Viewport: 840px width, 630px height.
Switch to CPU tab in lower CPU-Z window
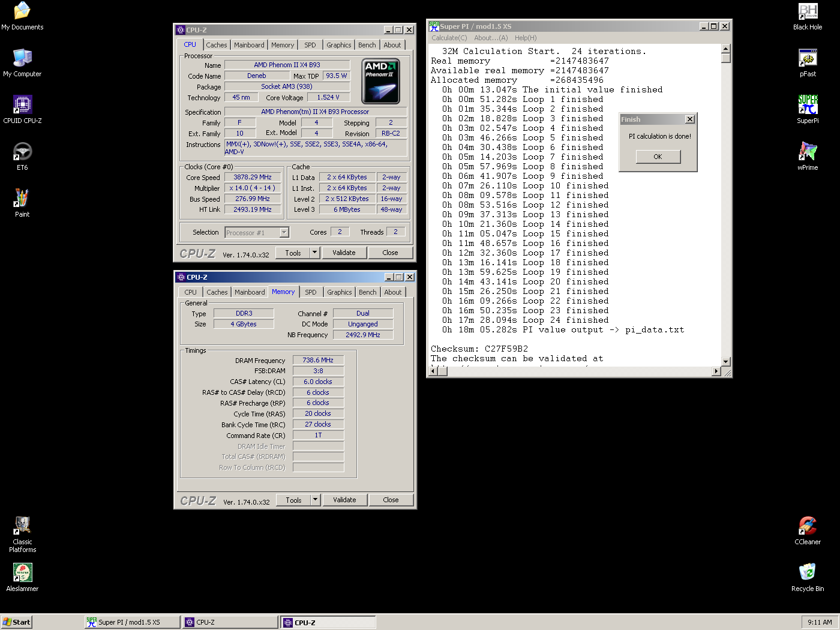(x=191, y=292)
